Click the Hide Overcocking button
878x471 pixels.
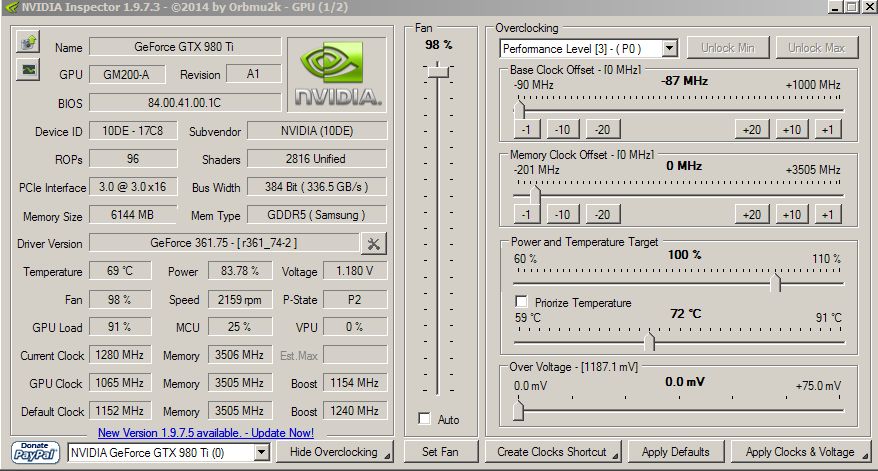[x=334, y=452]
